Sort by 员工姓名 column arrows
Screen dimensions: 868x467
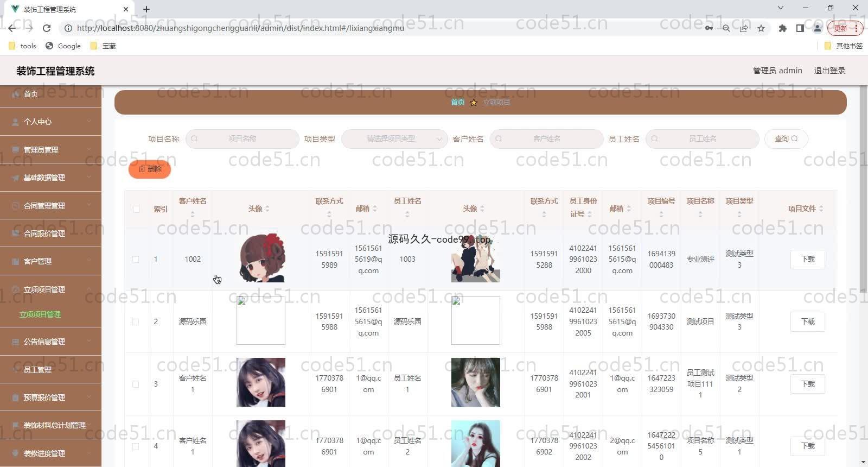pyautogui.click(x=407, y=214)
